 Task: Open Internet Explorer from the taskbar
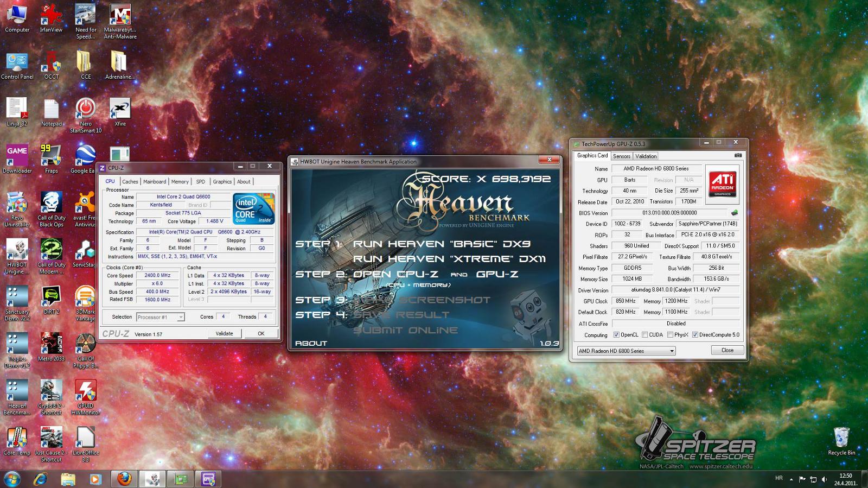[x=40, y=479]
